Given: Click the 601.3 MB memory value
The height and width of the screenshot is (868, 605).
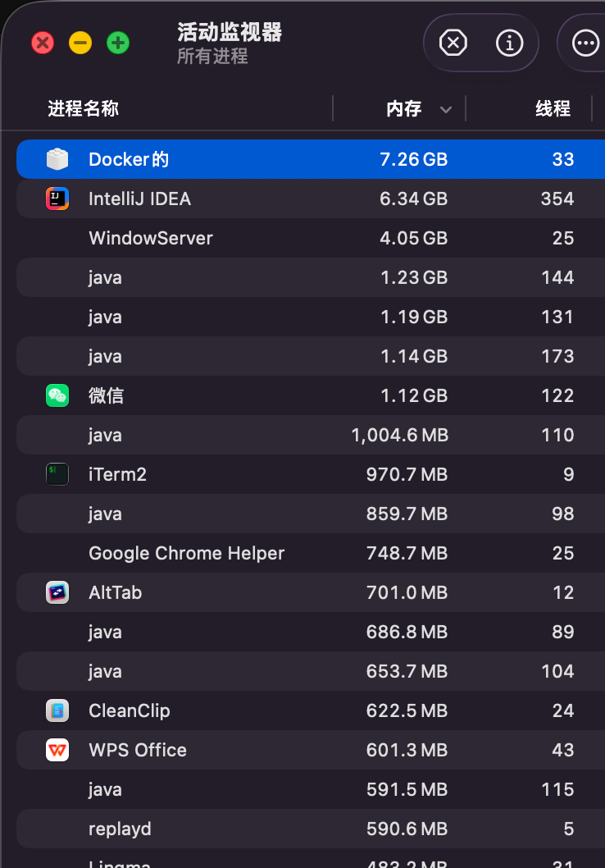Looking at the screenshot, I should (407, 750).
